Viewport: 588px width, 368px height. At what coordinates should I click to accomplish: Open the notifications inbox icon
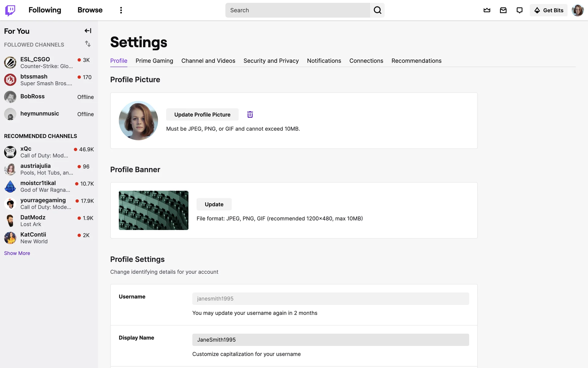(503, 10)
